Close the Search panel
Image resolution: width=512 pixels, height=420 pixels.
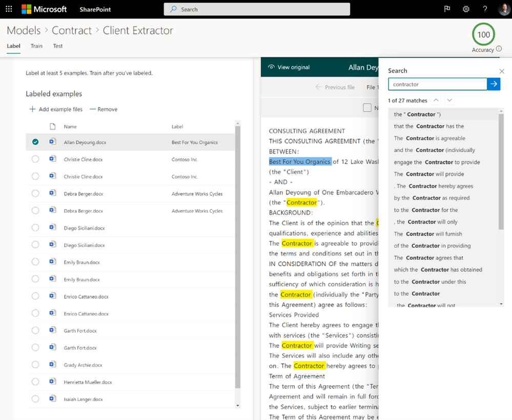pos(502,71)
